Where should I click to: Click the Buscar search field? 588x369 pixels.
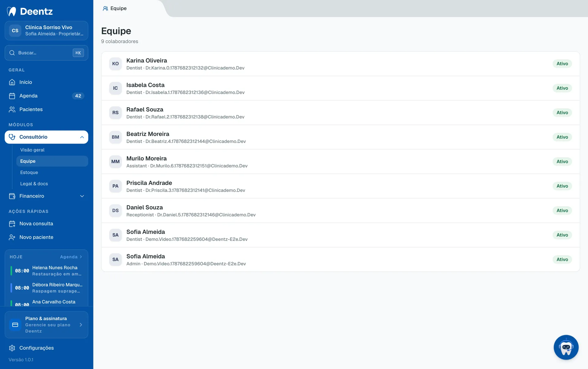point(47,53)
